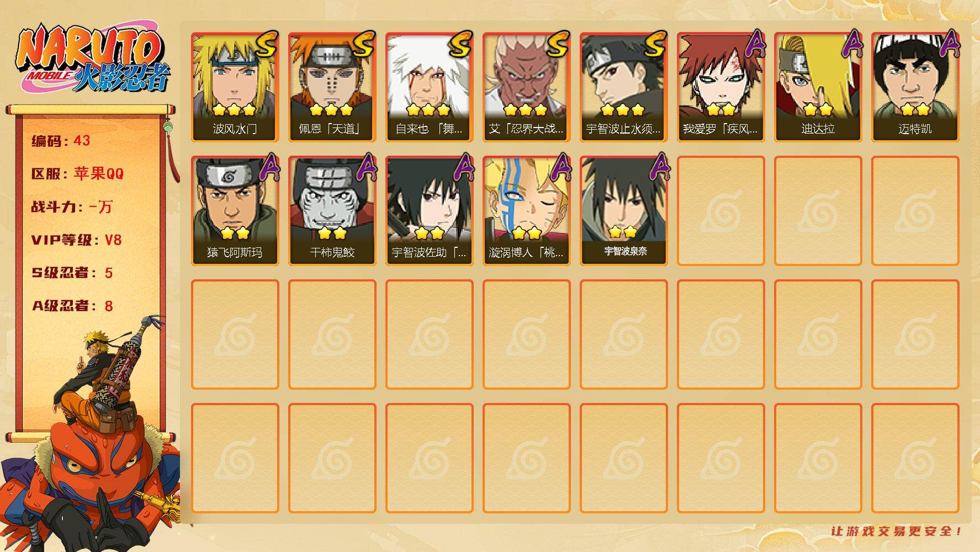
Task: Open the 猿飞阿斯玛 ninja card
Action: click(x=235, y=211)
